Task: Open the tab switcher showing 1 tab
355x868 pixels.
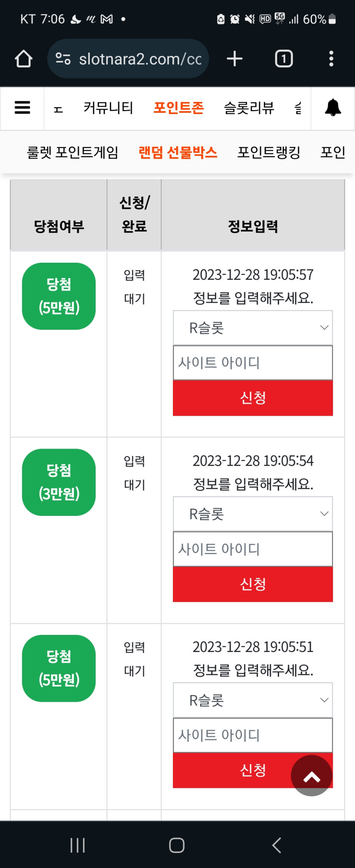Action: pos(284,58)
